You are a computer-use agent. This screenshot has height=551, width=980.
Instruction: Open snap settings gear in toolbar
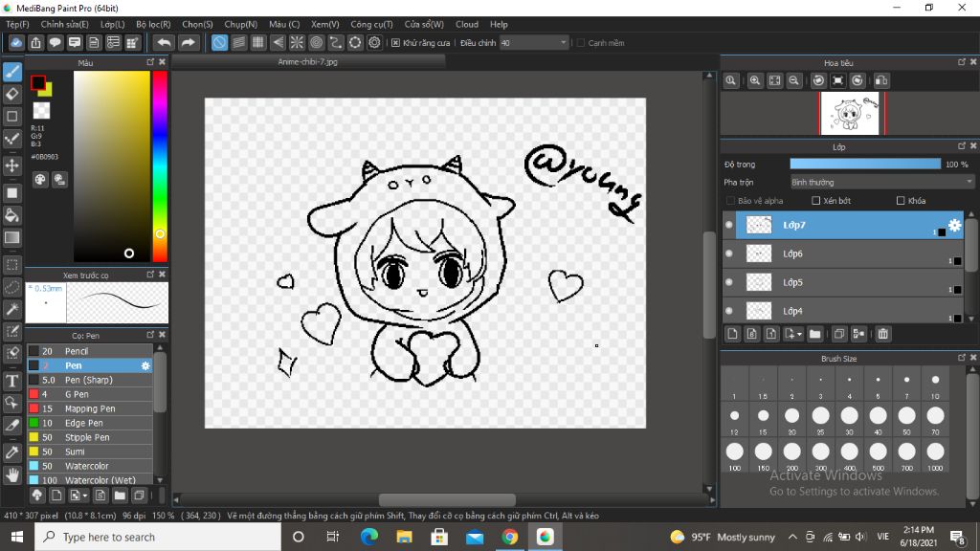(x=374, y=42)
